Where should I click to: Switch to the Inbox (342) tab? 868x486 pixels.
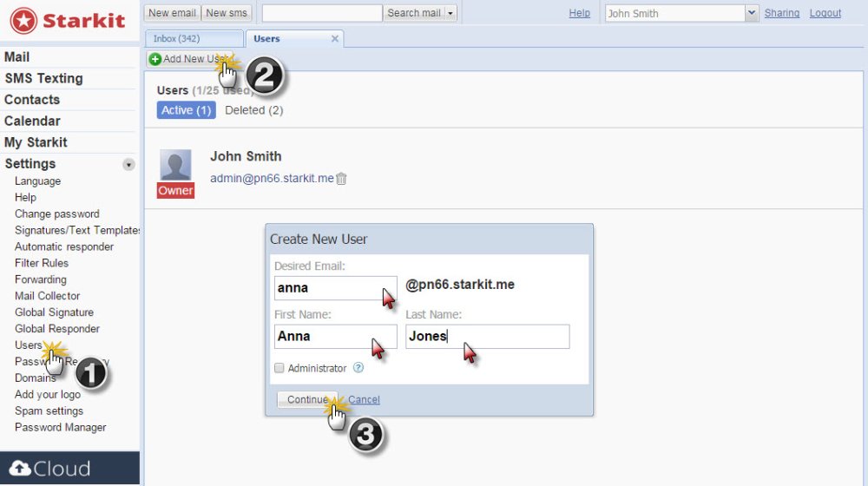[194, 39]
